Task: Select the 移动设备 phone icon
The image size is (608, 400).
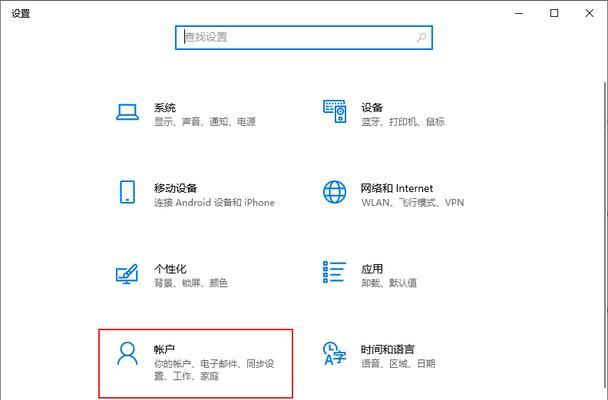Action: tap(127, 192)
